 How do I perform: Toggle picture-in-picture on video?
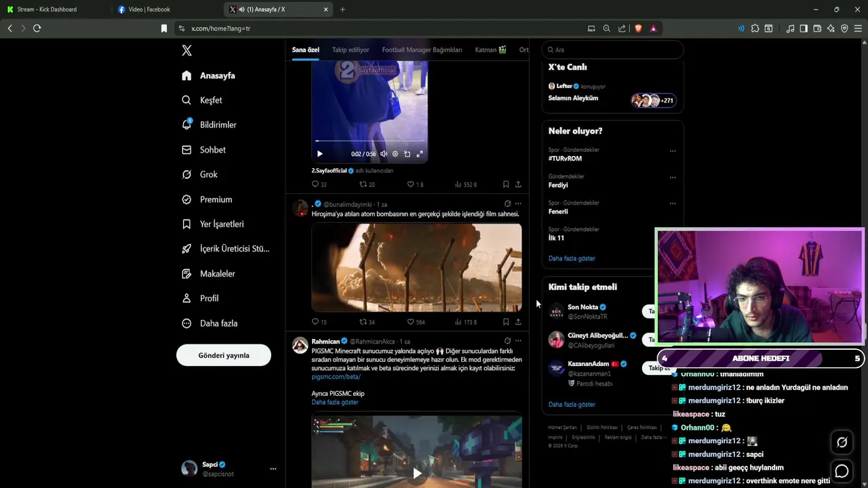pos(407,154)
